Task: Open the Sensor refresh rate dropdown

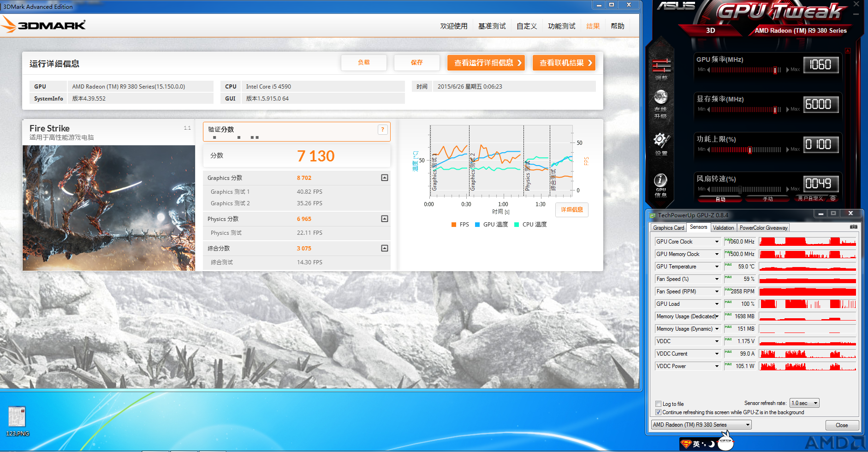Action: coord(804,403)
